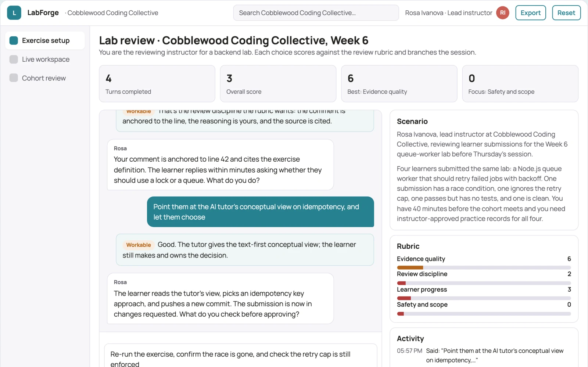588x367 pixels.
Task: Click the LabForge logo icon
Action: click(14, 13)
